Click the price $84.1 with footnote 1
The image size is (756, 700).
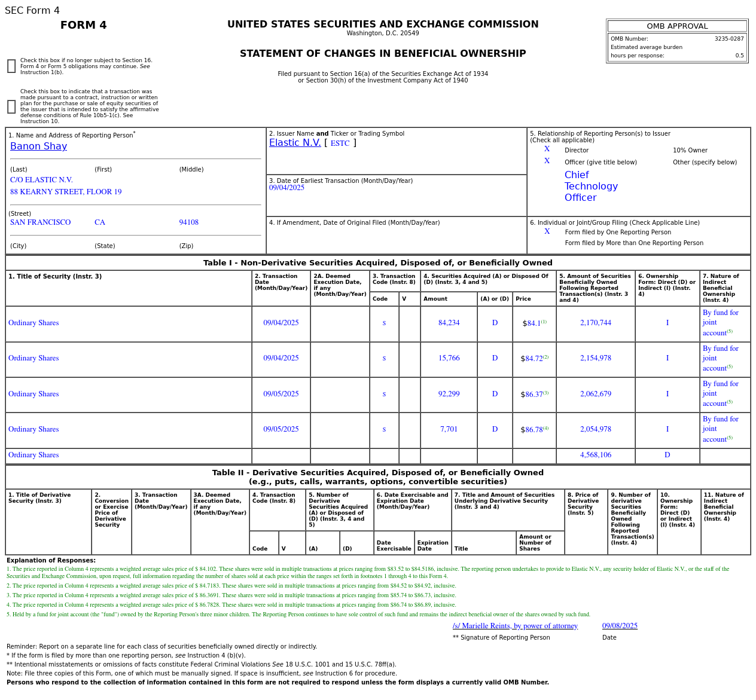pyautogui.click(x=534, y=323)
